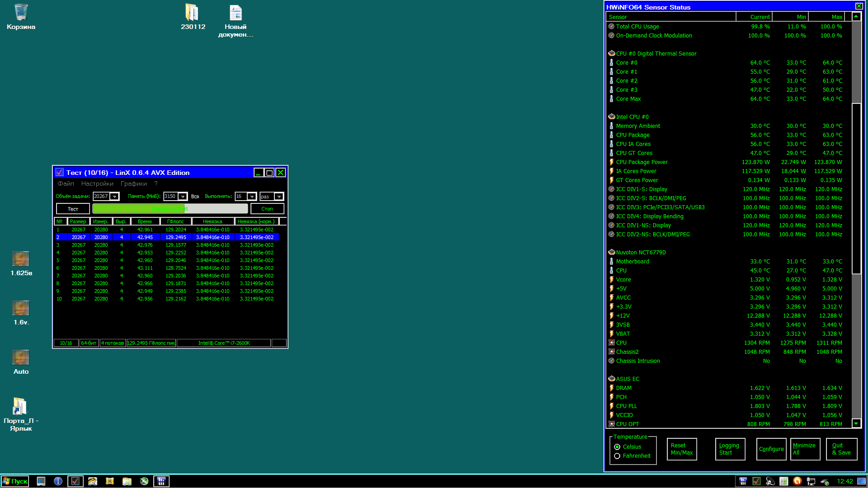
Task: Open the 1.625в desktop shortcut
Action: [x=21, y=259]
